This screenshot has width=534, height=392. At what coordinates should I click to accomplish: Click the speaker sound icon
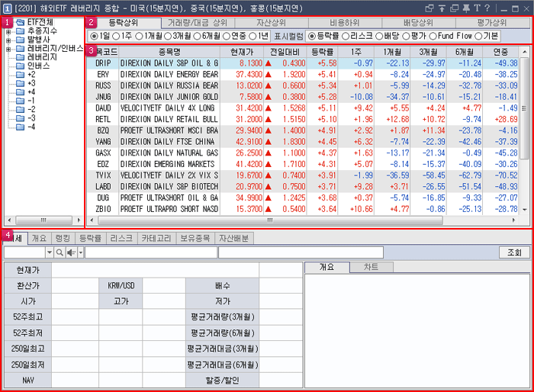point(71,252)
